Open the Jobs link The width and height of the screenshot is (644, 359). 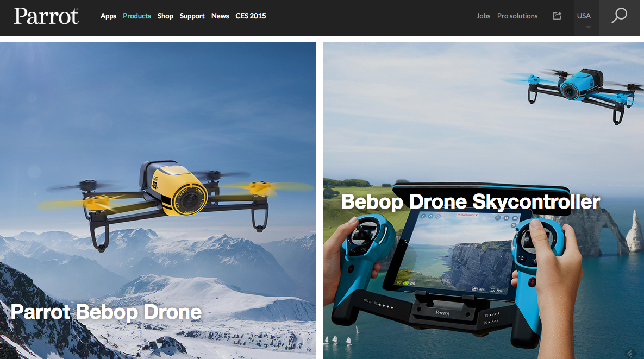[483, 16]
